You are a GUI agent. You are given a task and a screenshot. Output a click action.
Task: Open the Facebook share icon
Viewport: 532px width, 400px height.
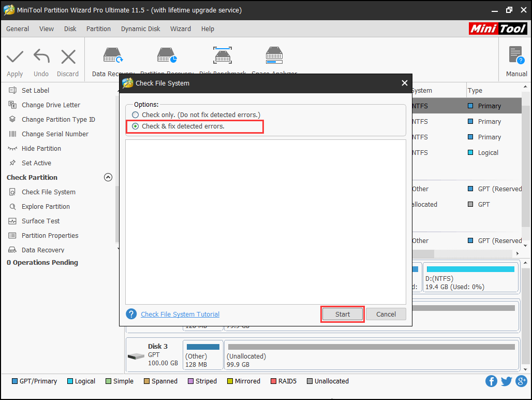(x=491, y=381)
